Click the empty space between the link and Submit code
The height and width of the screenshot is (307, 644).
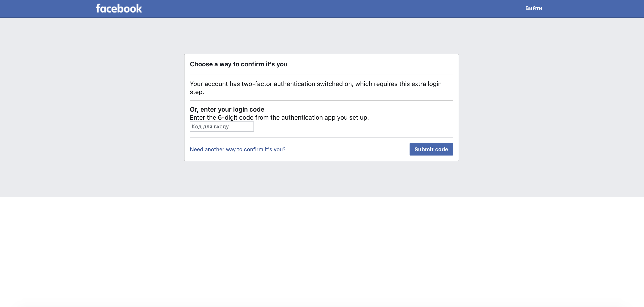[348, 149]
